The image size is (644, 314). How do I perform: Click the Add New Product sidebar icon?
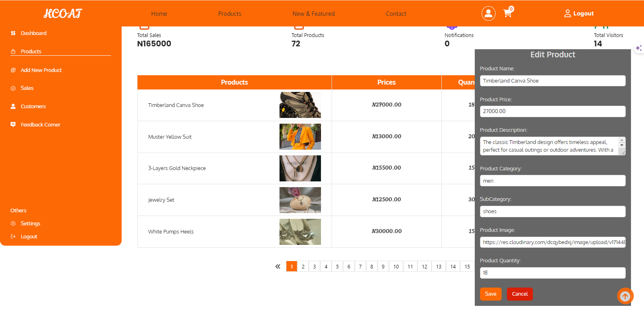[13, 70]
